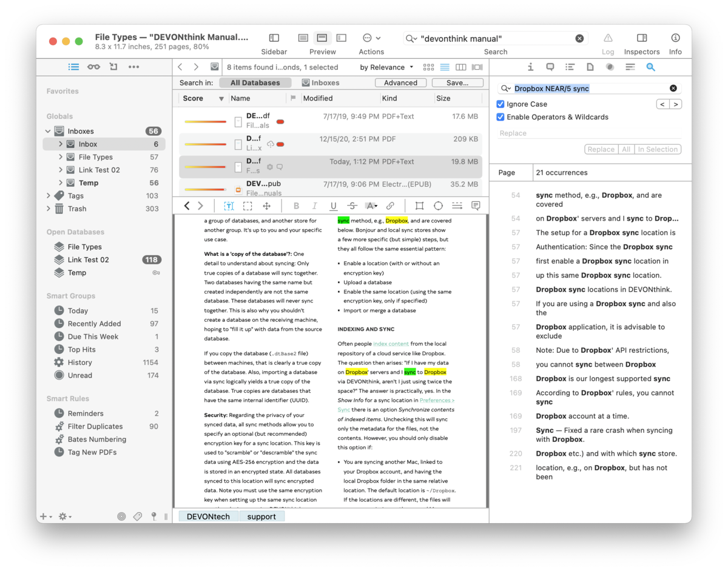Open the Log window

[x=608, y=38]
